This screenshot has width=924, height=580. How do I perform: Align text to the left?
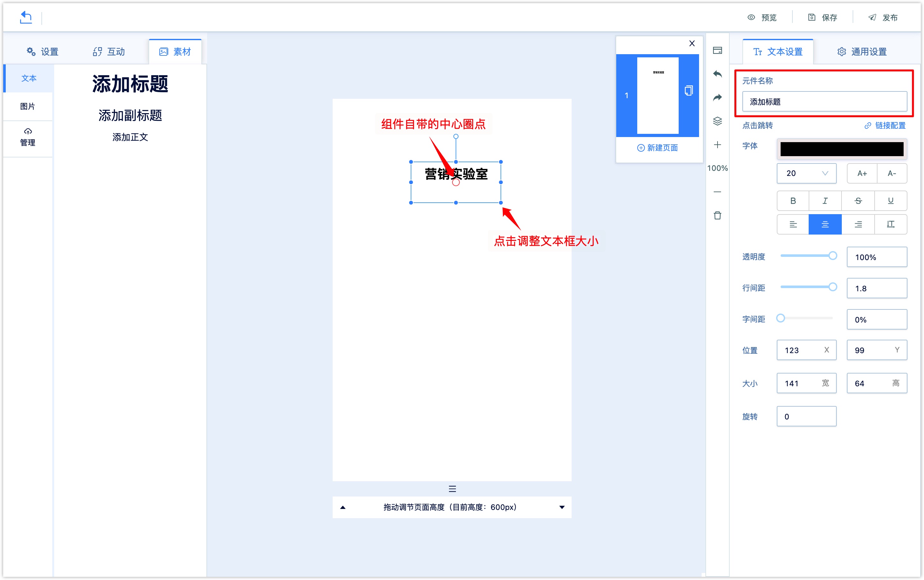point(793,224)
